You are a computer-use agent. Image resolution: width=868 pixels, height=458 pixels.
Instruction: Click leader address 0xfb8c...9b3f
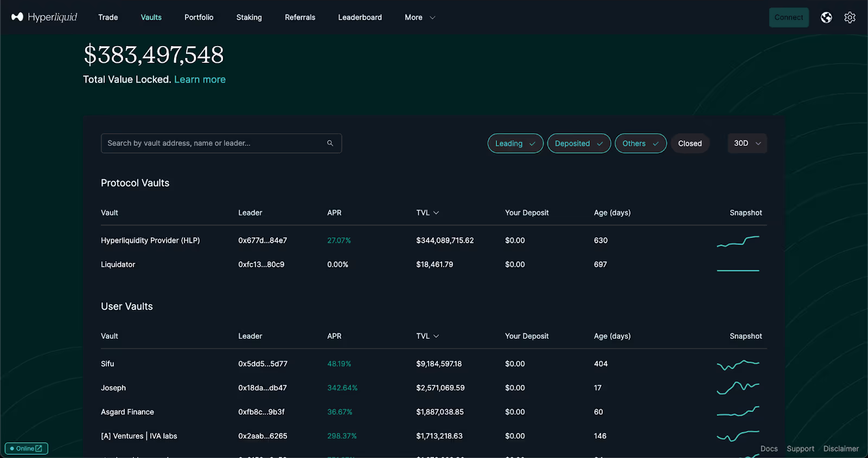pos(261,412)
